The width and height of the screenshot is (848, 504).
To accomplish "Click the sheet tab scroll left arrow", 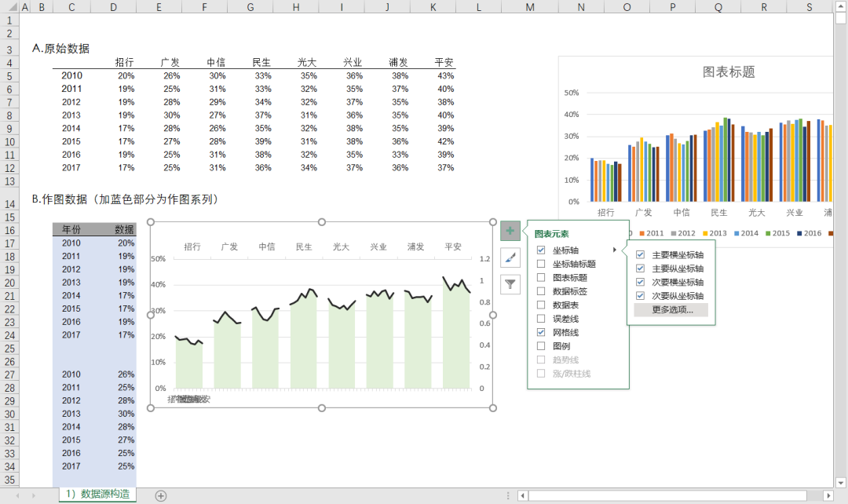I will coord(18,495).
